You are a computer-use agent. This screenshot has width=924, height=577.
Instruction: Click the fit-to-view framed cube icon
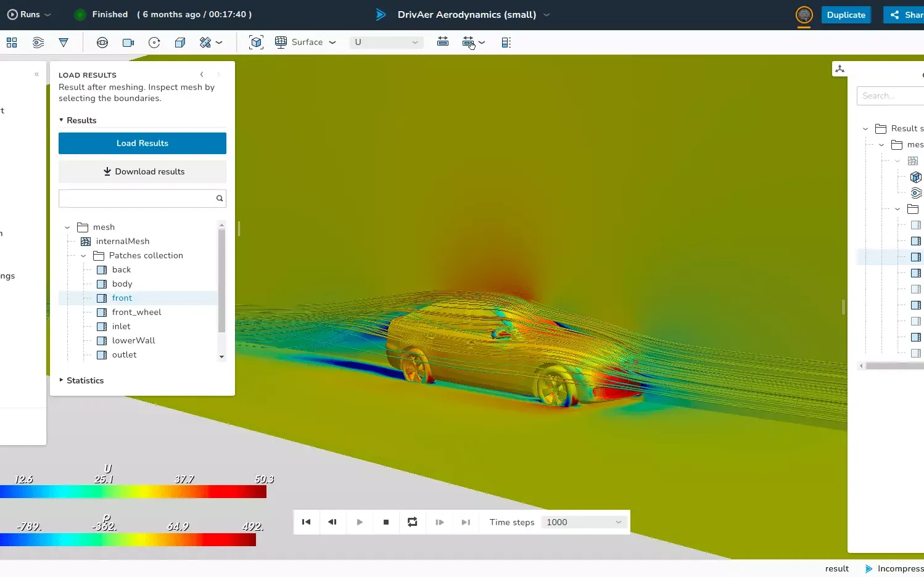256,43
